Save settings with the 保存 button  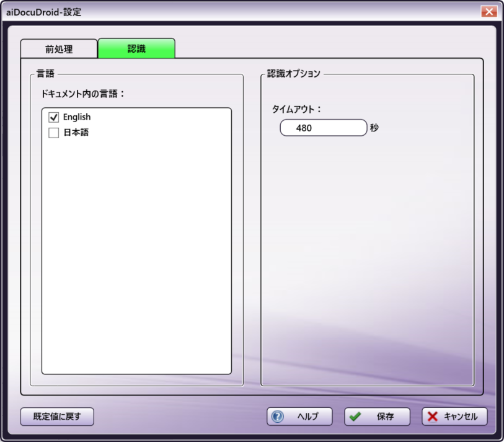[x=377, y=417]
